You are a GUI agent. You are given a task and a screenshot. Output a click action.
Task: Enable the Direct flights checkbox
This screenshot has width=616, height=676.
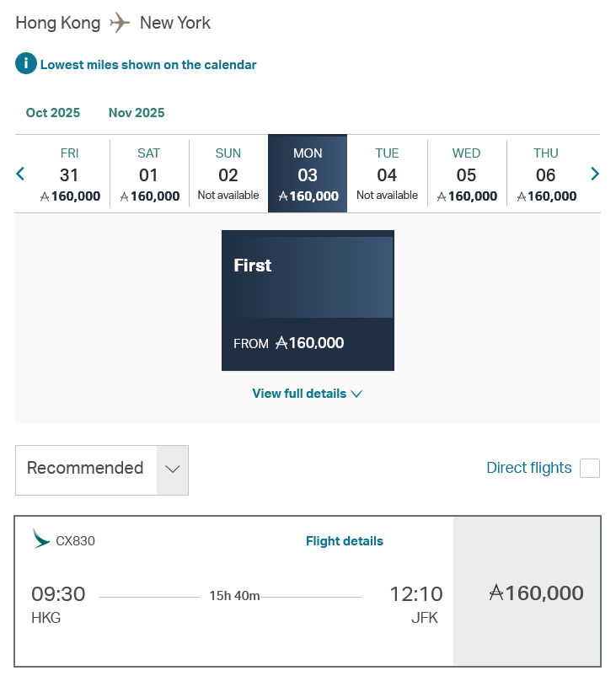click(x=590, y=469)
